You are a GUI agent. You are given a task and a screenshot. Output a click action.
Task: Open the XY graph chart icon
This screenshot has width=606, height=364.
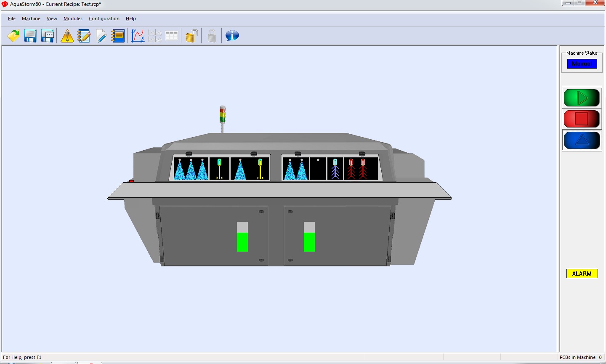pyautogui.click(x=138, y=36)
